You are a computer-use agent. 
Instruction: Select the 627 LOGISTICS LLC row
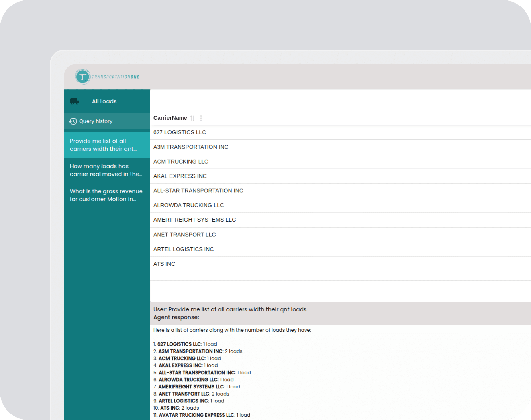[x=180, y=133]
